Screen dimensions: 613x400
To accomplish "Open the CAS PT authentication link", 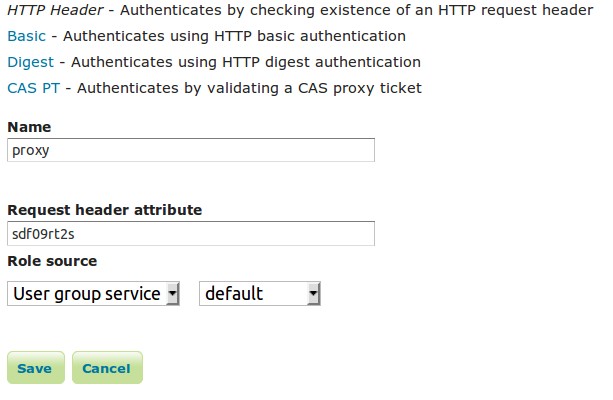I will pyautogui.click(x=34, y=88).
